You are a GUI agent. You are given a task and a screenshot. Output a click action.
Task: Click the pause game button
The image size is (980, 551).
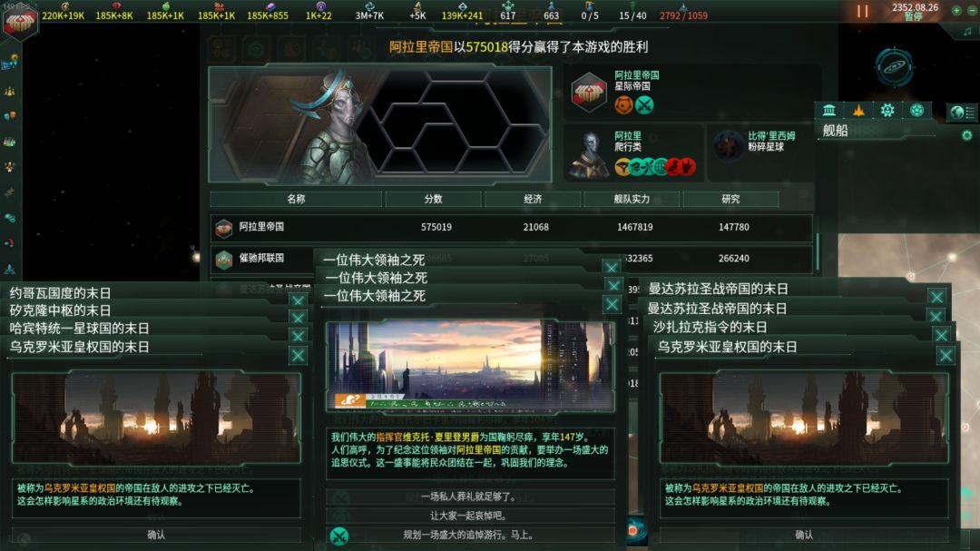(863, 11)
